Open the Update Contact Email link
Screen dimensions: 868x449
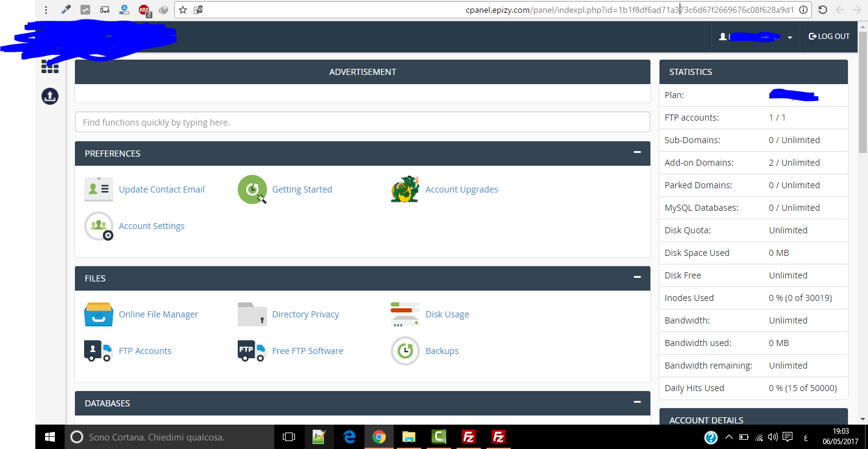click(x=162, y=189)
